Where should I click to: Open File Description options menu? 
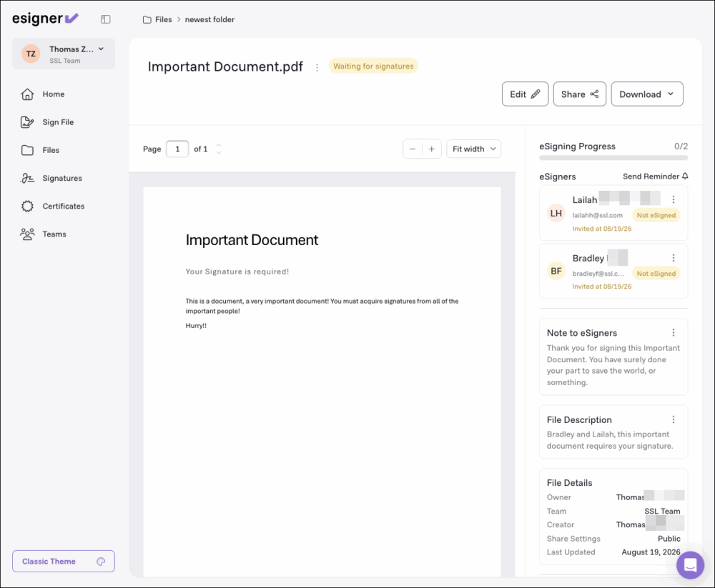coord(673,419)
